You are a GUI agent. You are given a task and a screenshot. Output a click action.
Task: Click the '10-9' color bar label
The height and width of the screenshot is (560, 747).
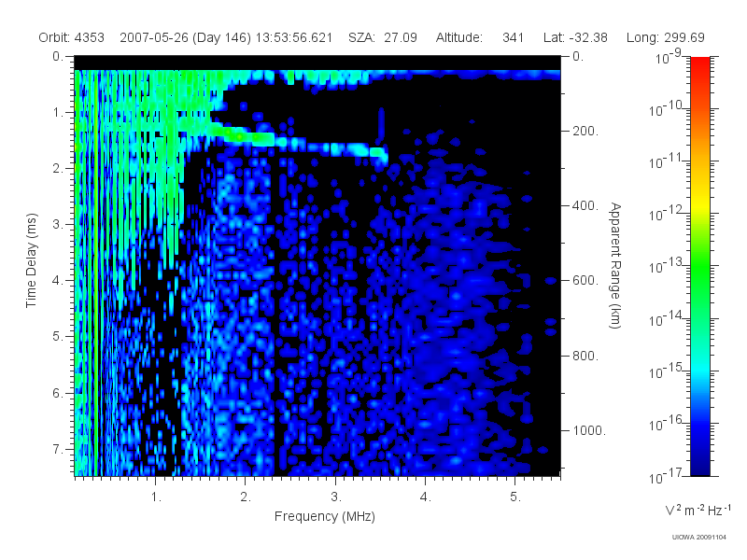tap(669, 58)
